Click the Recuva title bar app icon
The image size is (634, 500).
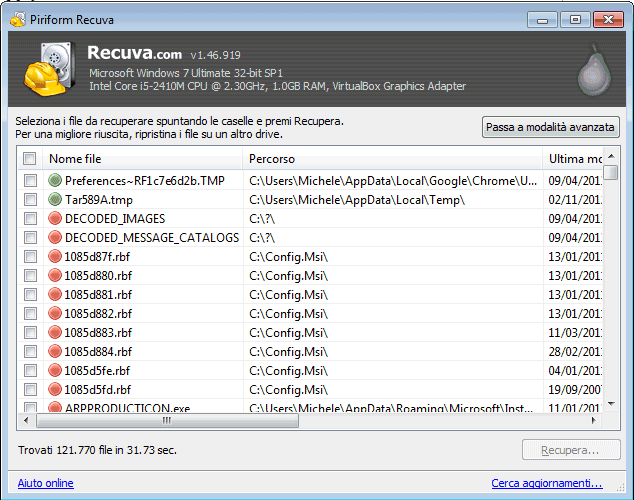[17, 19]
